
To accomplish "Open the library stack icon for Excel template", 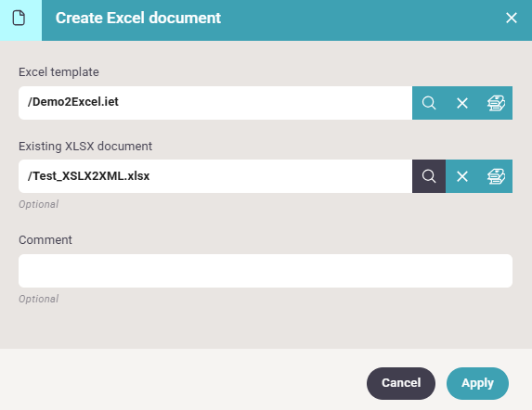I will coord(496,103).
